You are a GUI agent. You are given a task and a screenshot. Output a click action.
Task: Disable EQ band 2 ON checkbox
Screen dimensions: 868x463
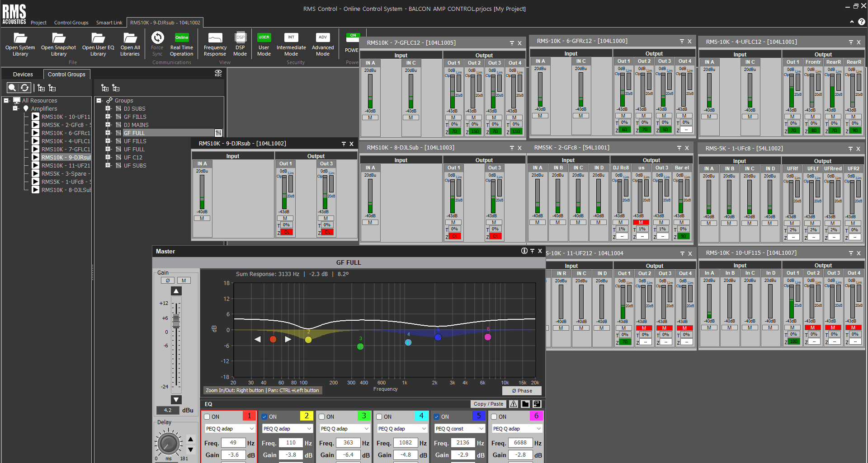[264, 416]
